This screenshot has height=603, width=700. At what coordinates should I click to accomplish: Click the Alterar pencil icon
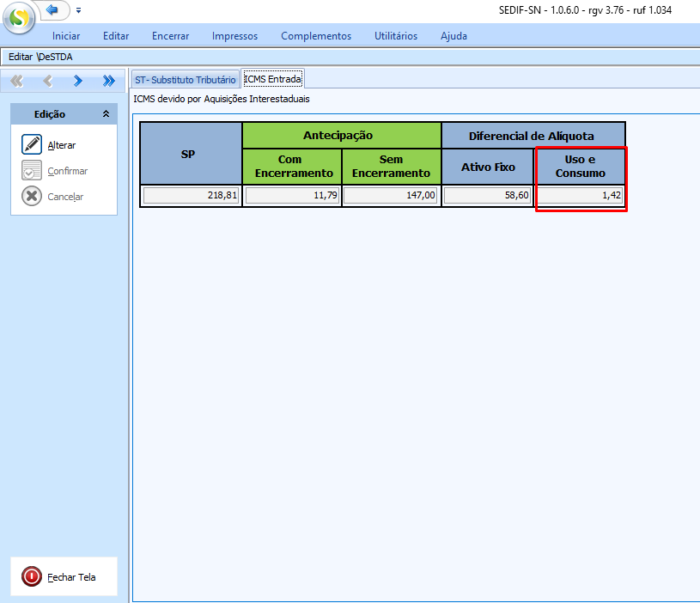pyautogui.click(x=32, y=144)
